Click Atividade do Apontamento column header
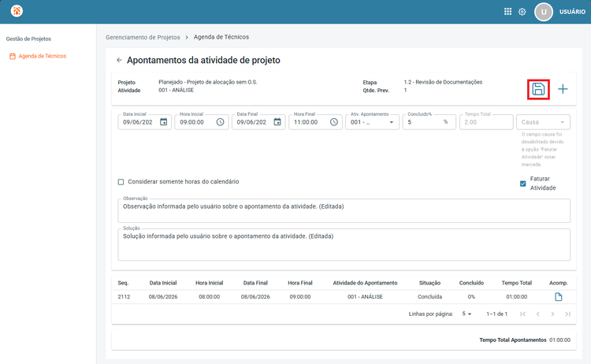Screen dimensions: 591x364 365,283
